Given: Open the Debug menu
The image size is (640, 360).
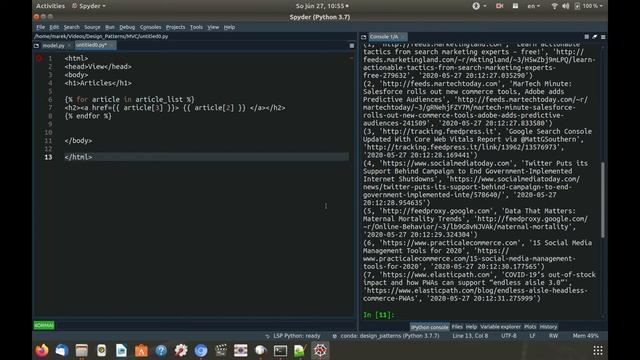Looking at the screenshot, I should pyautogui.click(x=127, y=27).
